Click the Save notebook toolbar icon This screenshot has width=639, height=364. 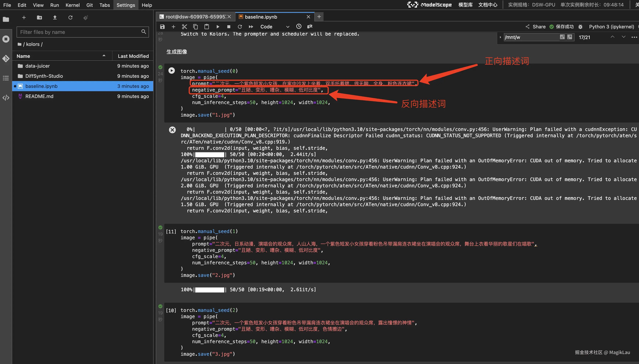162,27
